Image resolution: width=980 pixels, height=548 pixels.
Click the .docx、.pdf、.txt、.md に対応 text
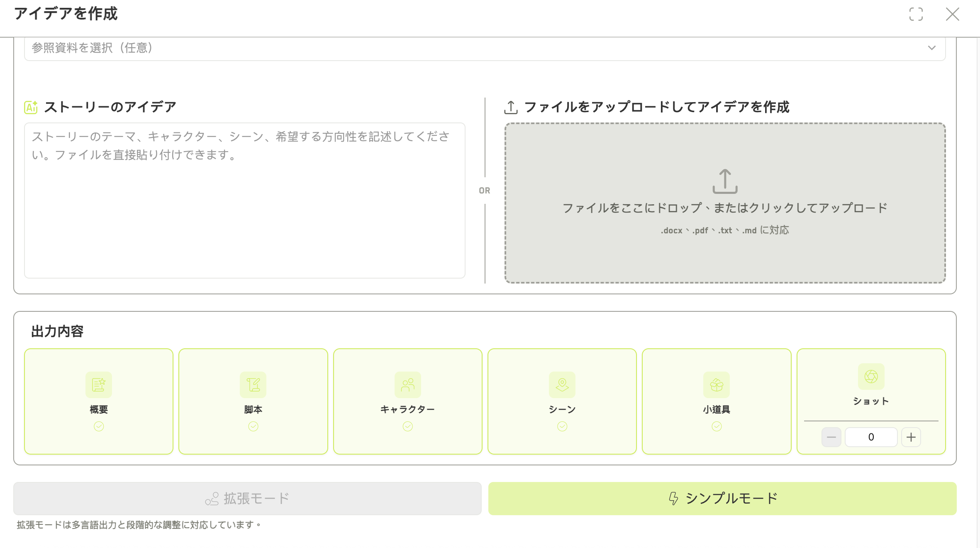(x=725, y=230)
